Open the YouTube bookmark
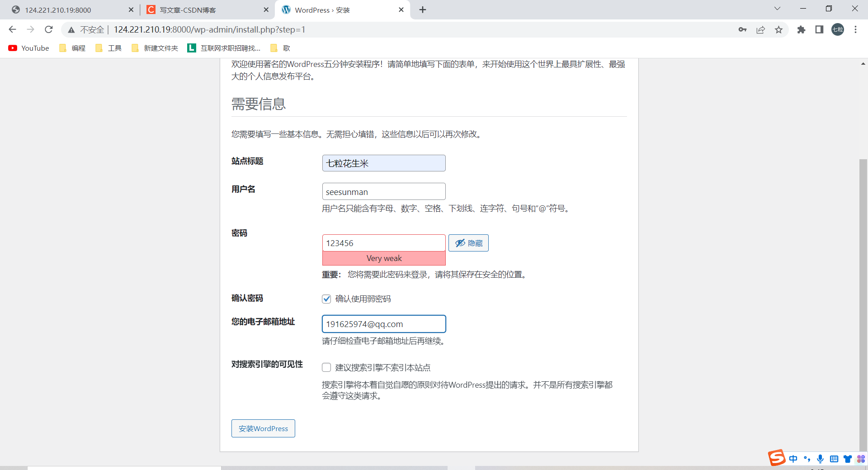This screenshot has width=868, height=470. 29,48
